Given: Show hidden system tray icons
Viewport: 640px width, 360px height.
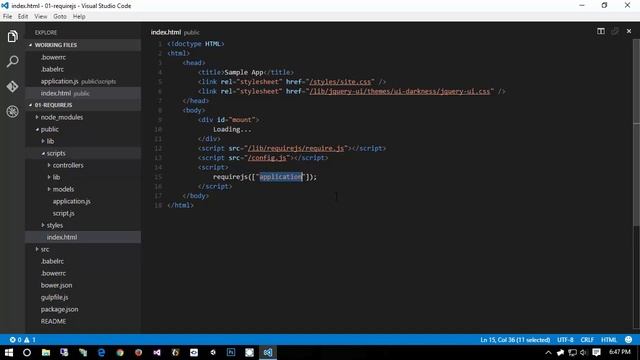Looking at the screenshot, I should [548, 352].
